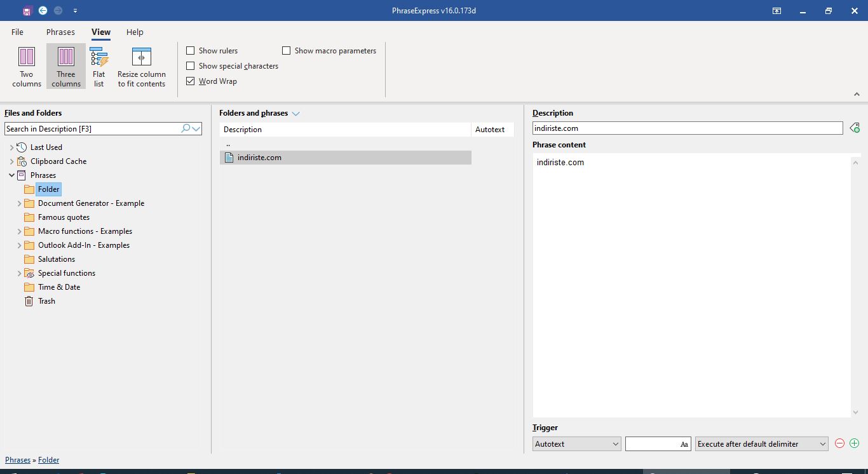Switch to Flat list view

99,67
